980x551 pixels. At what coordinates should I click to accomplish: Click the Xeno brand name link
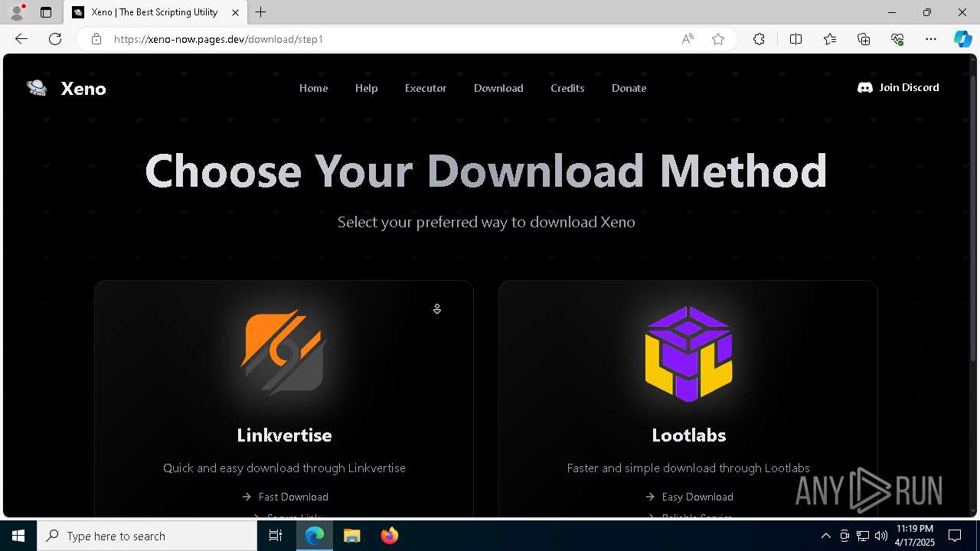pos(83,88)
